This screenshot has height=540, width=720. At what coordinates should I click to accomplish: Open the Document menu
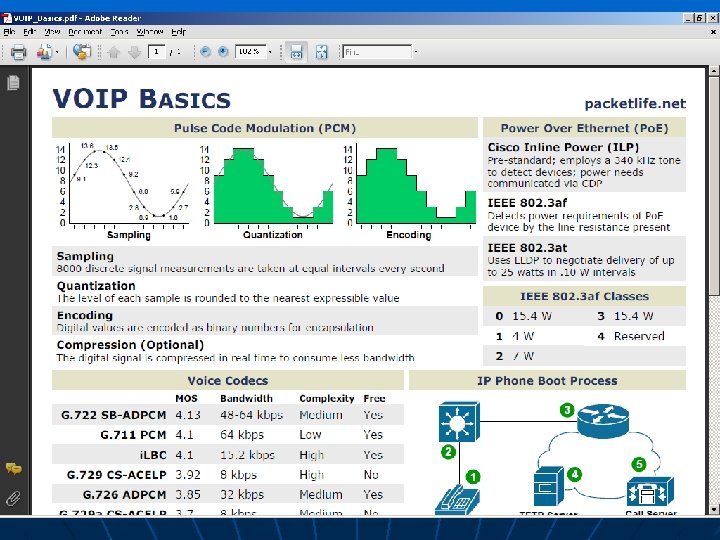point(85,32)
